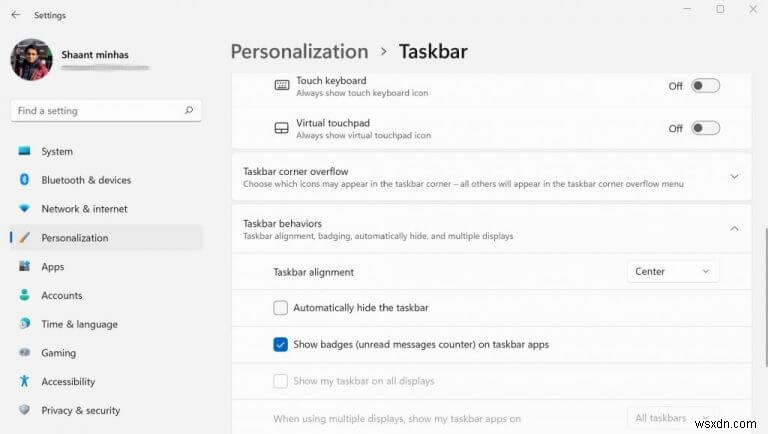Focus the Find a setting search box
The width and height of the screenshot is (768, 434).
click(x=106, y=111)
